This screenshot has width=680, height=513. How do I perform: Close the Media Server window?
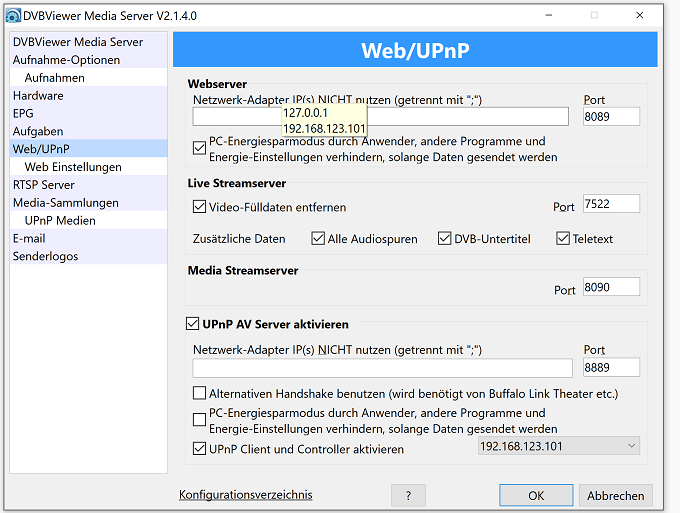640,16
